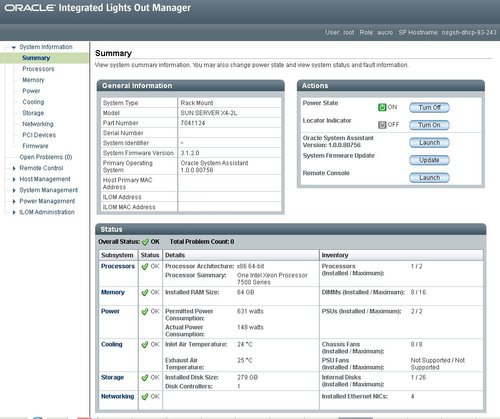Click the Memory status check icon
The height and width of the screenshot is (419, 500).
point(145,293)
